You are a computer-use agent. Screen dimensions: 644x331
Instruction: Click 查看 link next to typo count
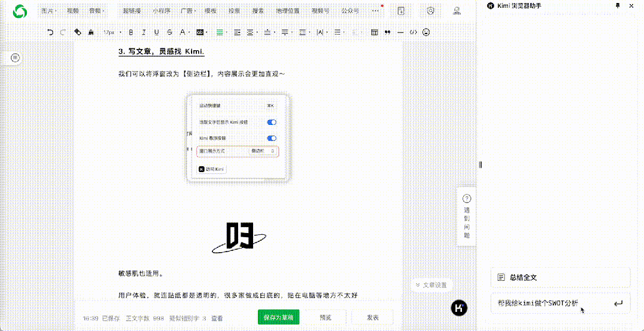tap(217, 318)
